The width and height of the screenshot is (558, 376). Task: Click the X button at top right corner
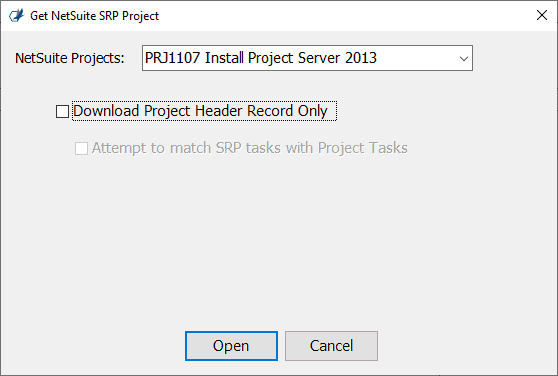542,15
